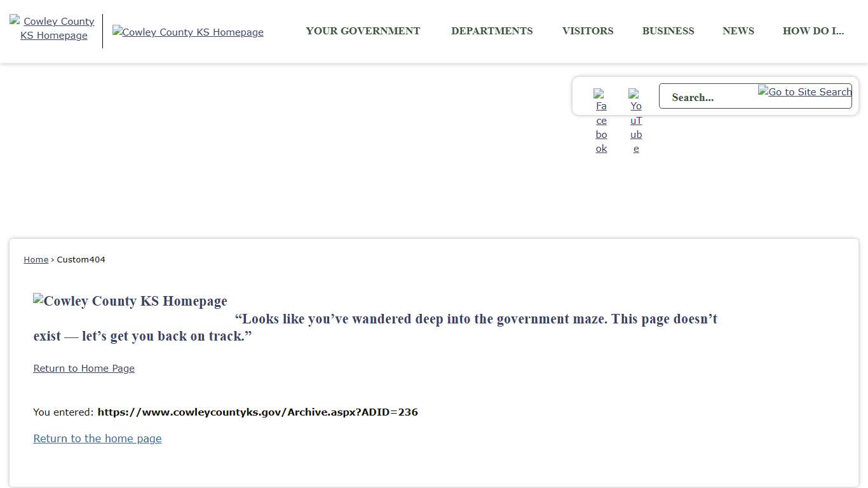Viewport: 868px width, 488px height.
Task: Click the bold entered Archive.aspx URL text
Action: tap(257, 412)
